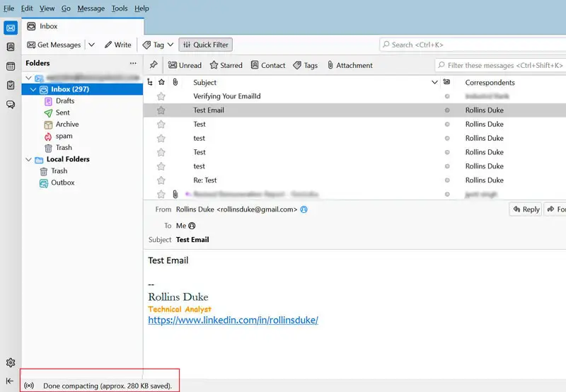Click the global Search field
Viewport: 566px width, 392px height.
tap(473, 45)
